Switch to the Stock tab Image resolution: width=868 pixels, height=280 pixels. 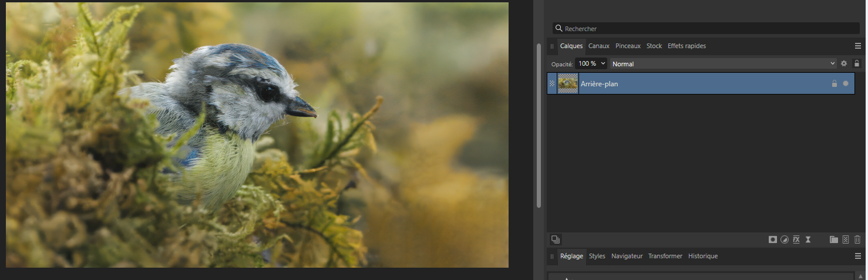coord(654,46)
